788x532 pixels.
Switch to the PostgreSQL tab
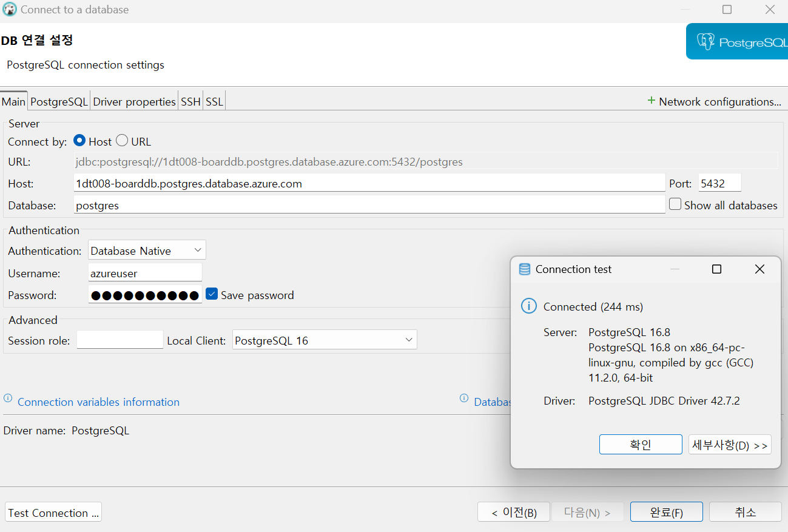(x=59, y=101)
